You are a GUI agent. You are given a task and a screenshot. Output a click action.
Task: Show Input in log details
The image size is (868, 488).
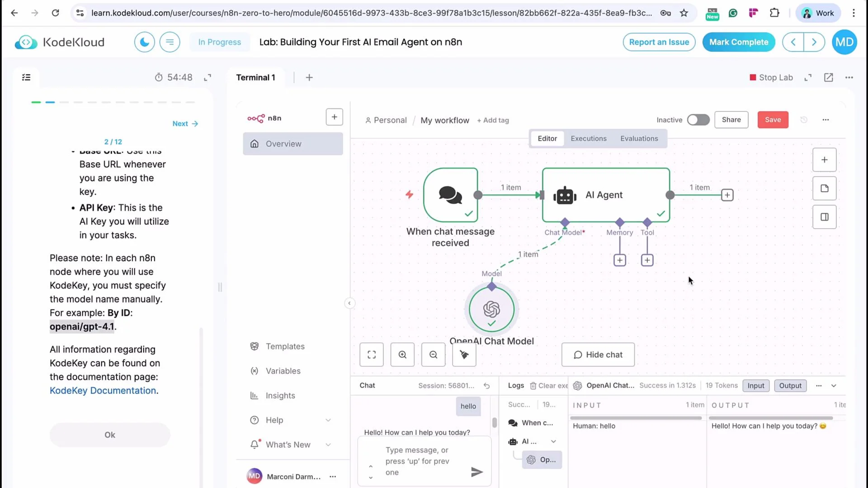coord(755,386)
